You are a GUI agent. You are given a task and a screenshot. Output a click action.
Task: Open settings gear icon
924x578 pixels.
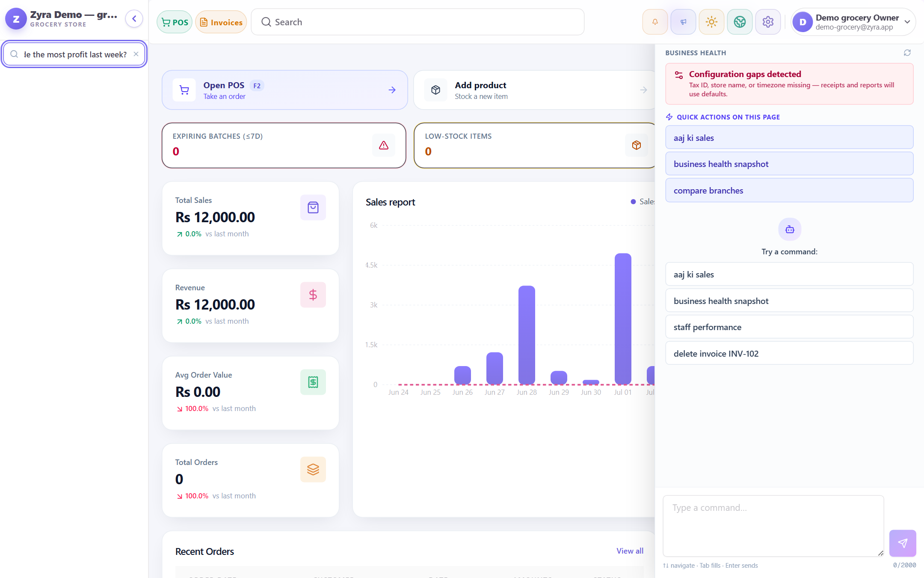pos(768,22)
